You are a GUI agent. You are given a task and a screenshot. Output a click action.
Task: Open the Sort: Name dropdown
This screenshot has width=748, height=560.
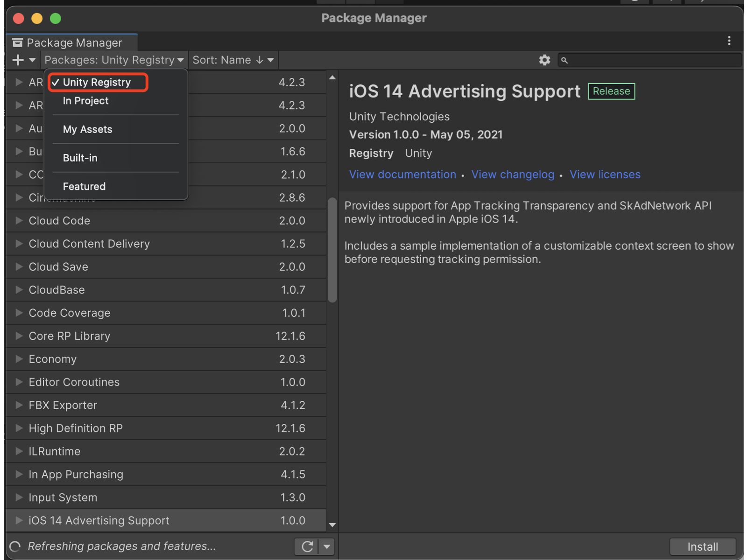[233, 60]
